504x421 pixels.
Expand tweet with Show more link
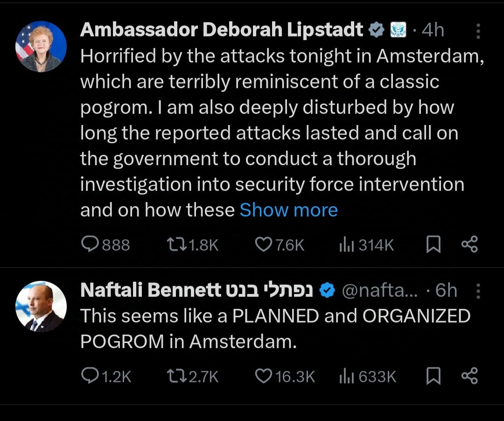pyautogui.click(x=288, y=210)
